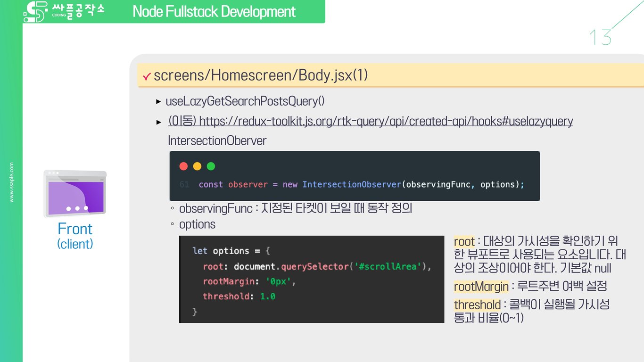Click the 'threshold: 1.0' code line
Viewport: 644px width, 362px height.
[239, 296]
